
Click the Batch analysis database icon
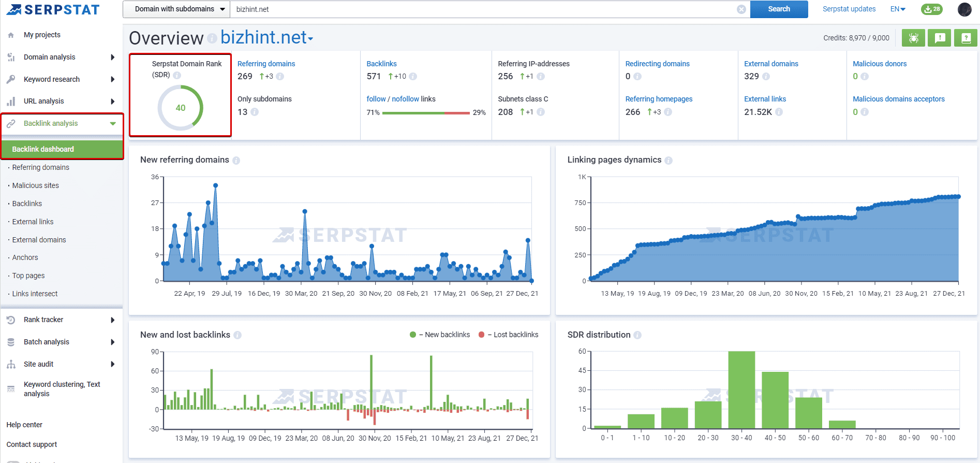[x=11, y=342]
